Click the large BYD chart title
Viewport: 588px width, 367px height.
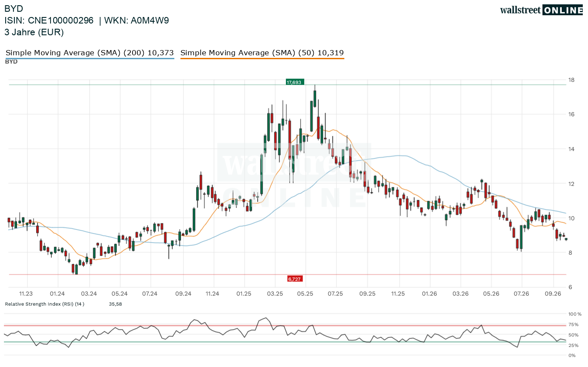(x=14, y=9)
